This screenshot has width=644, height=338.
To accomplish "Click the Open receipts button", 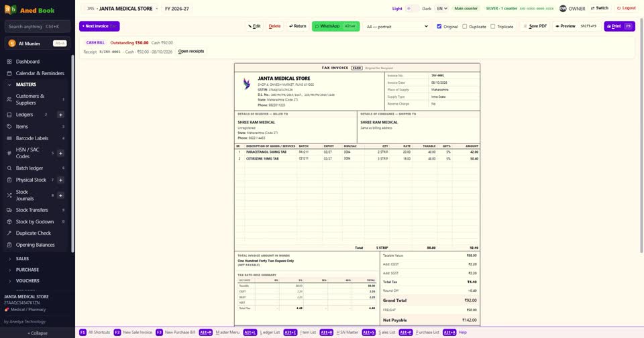I will point(191,52).
